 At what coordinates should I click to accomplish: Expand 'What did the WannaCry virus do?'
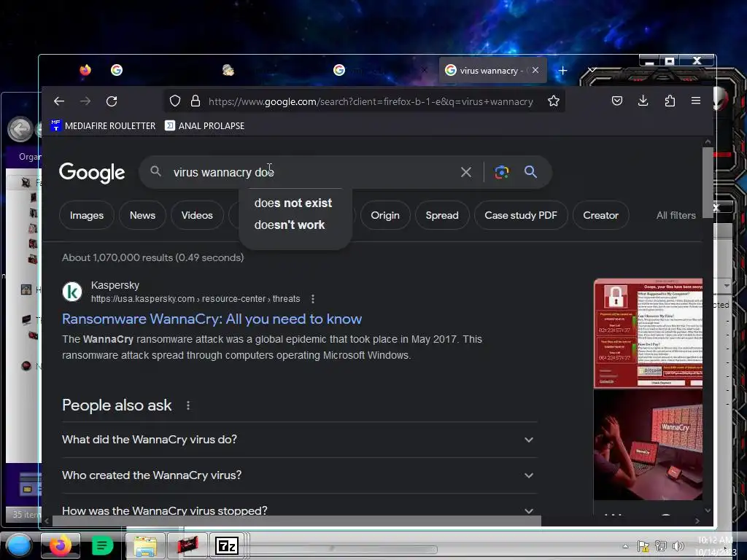point(299,440)
